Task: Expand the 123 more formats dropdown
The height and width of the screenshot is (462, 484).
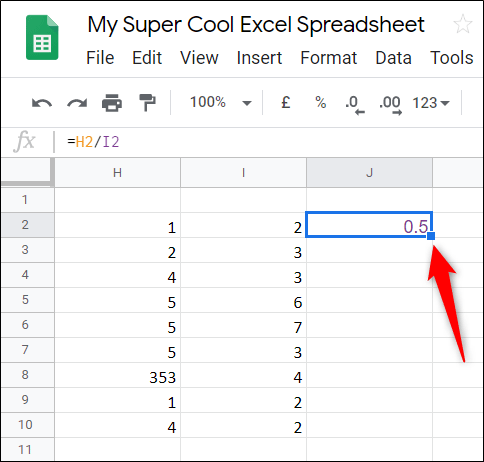Action: point(431,103)
